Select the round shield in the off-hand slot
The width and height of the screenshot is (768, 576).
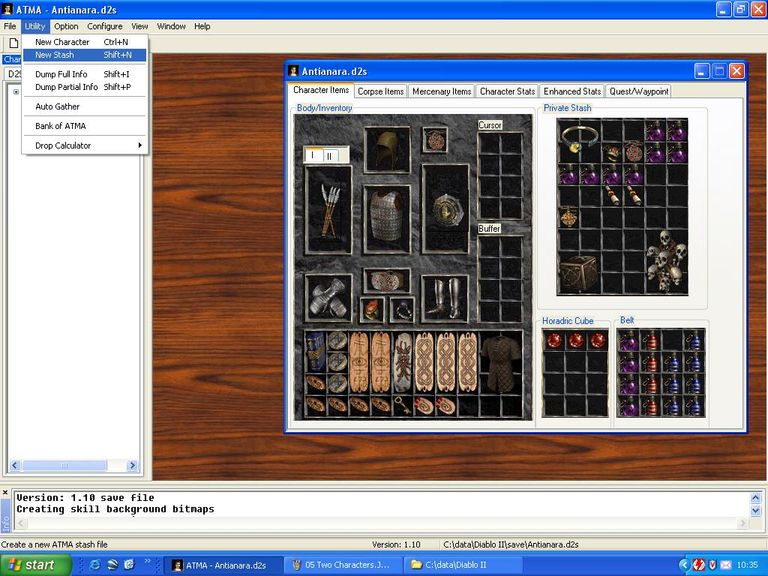446,209
